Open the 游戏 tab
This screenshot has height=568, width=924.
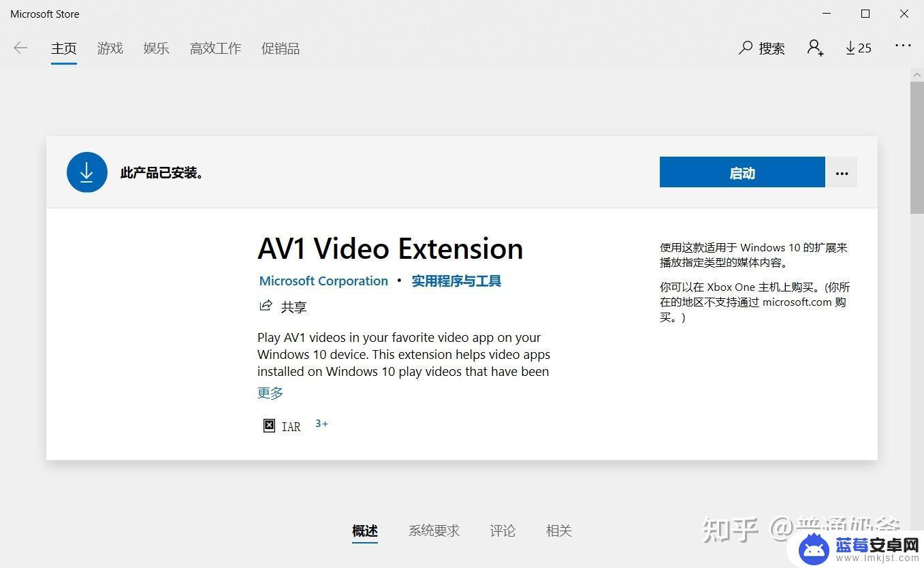click(110, 48)
